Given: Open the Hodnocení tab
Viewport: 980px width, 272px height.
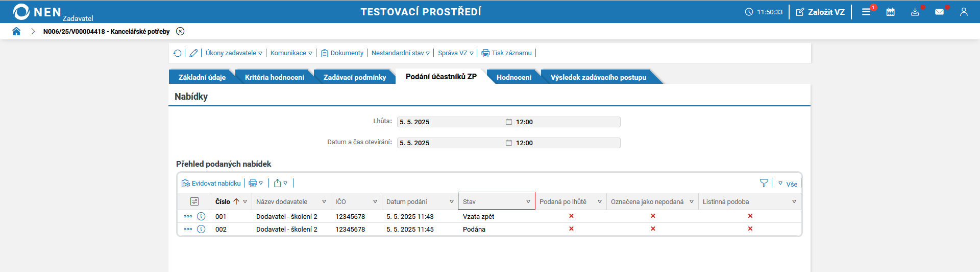Looking at the screenshot, I should [x=514, y=77].
